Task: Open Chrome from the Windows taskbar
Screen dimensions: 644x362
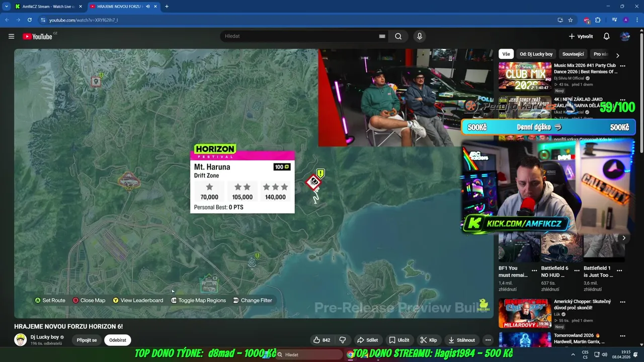Action: 350,354
